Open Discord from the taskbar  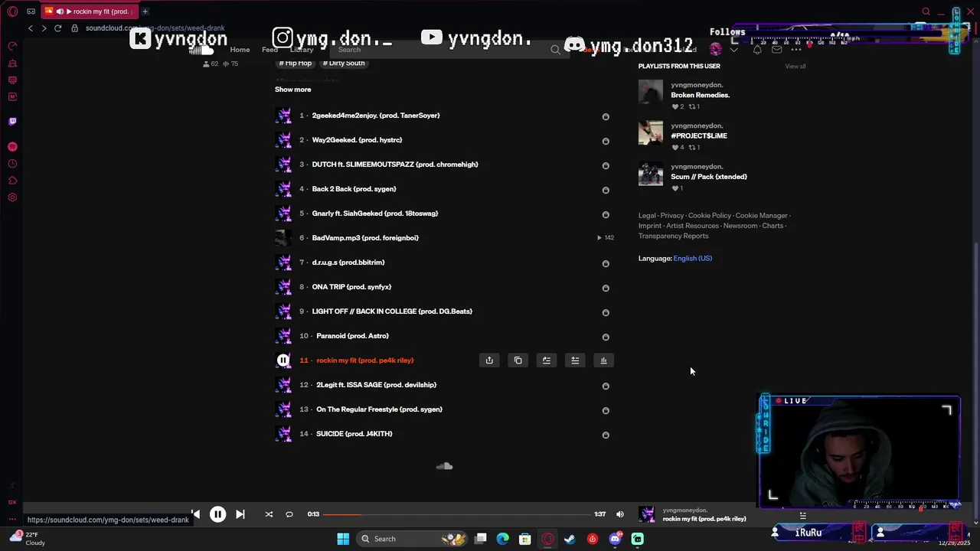click(x=615, y=539)
